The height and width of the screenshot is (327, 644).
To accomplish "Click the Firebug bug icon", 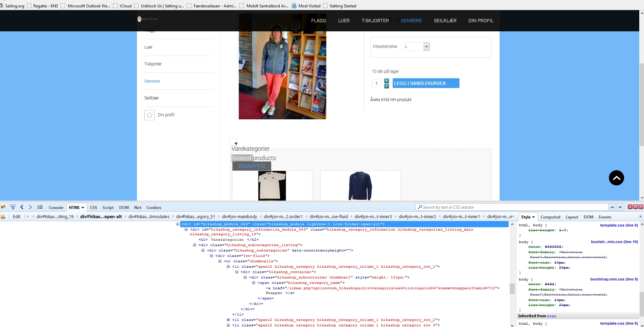I will (3, 207).
